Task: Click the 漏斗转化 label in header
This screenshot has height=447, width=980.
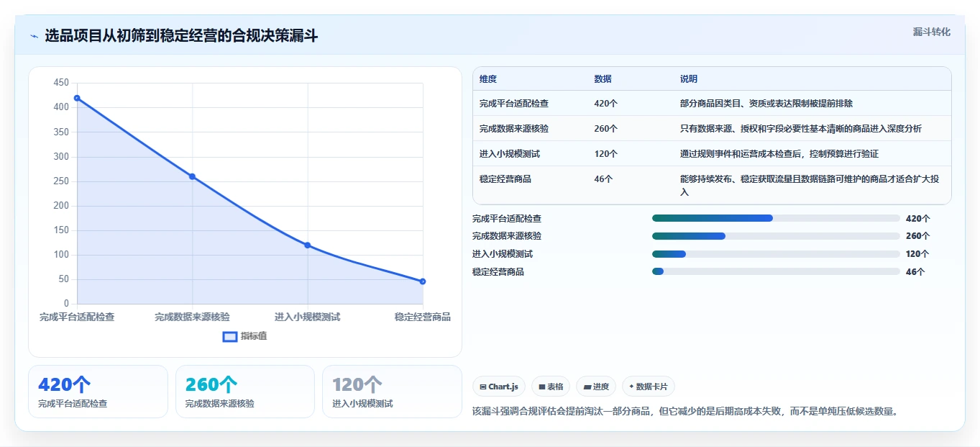Action: coord(932,32)
